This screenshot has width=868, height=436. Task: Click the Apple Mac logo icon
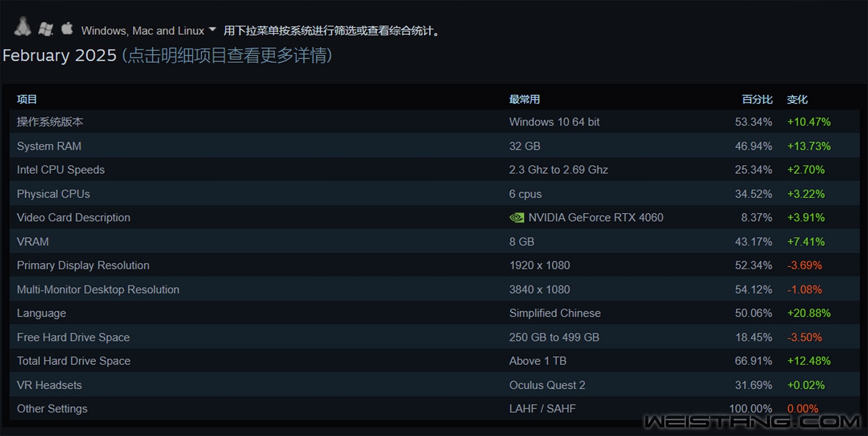tap(67, 27)
